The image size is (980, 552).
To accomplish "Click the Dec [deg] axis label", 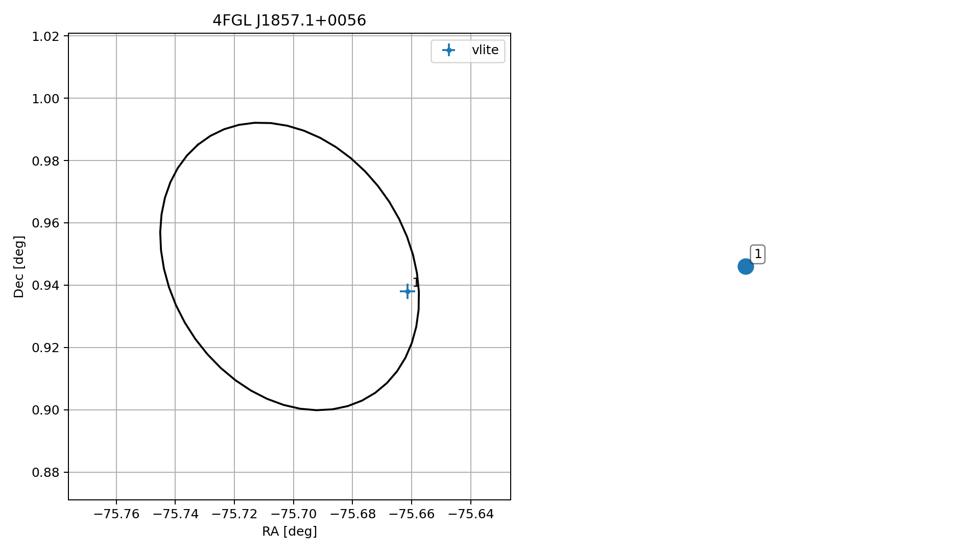I will (19, 267).
